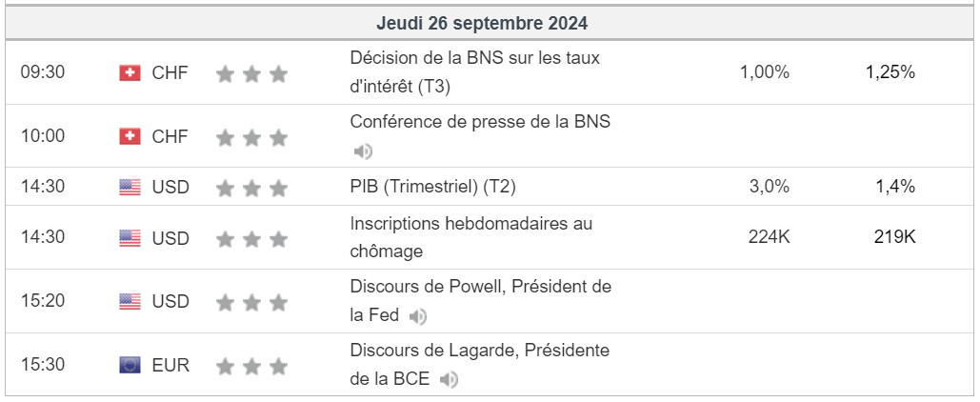Click speaker icon next to Powell speech
Screen dimensions: 980x402
tap(417, 316)
